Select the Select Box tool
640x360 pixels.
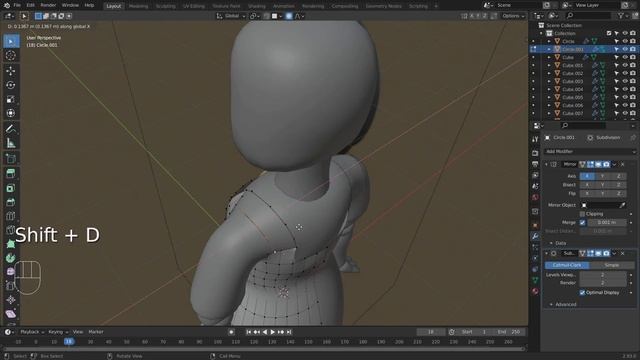tap(11, 41)
